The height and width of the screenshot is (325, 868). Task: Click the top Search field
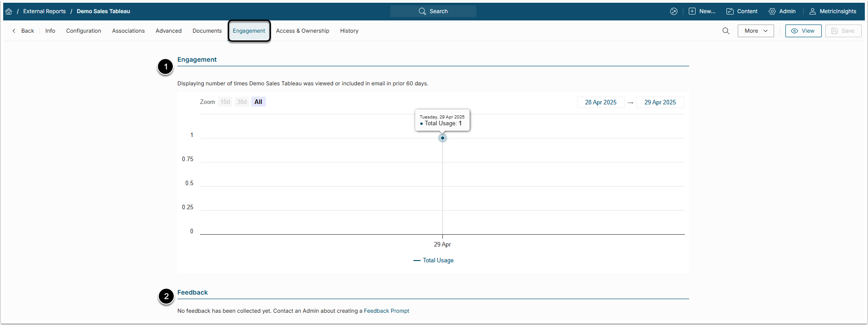coord(433,11)
